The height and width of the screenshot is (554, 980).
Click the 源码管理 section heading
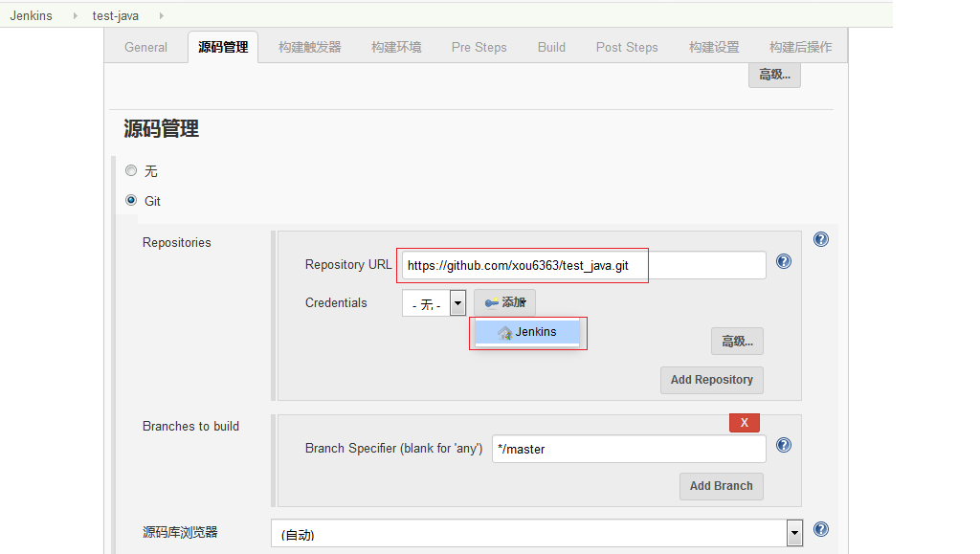click(x=161, y=128)
